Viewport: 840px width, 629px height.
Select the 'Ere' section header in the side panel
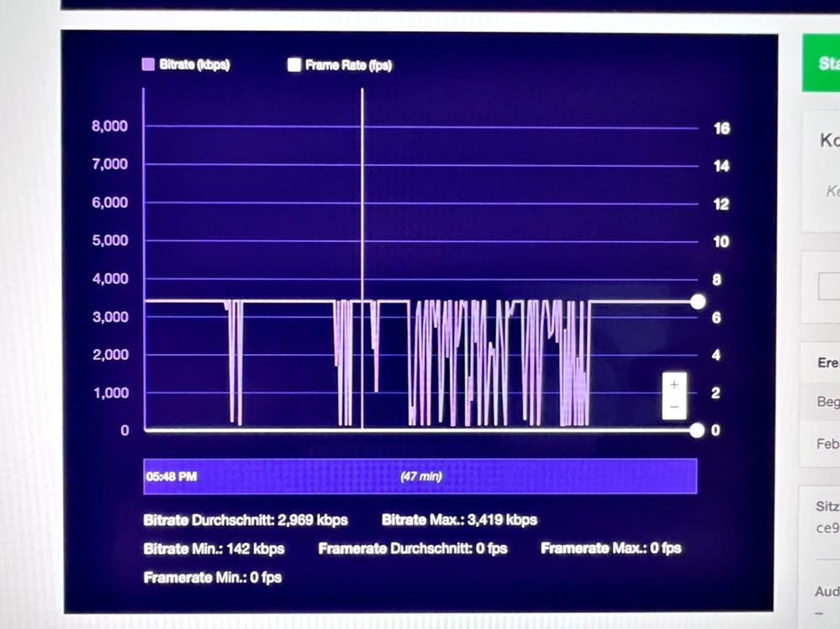click(828, 362)
